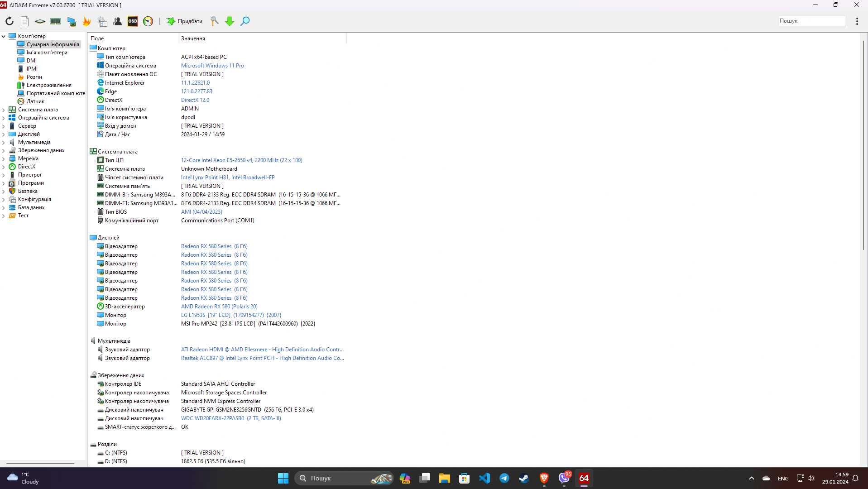The image size is (868, 489).
Task: Select the MSI Pro MP242 monitor value
Action: (x=248, y=324)
